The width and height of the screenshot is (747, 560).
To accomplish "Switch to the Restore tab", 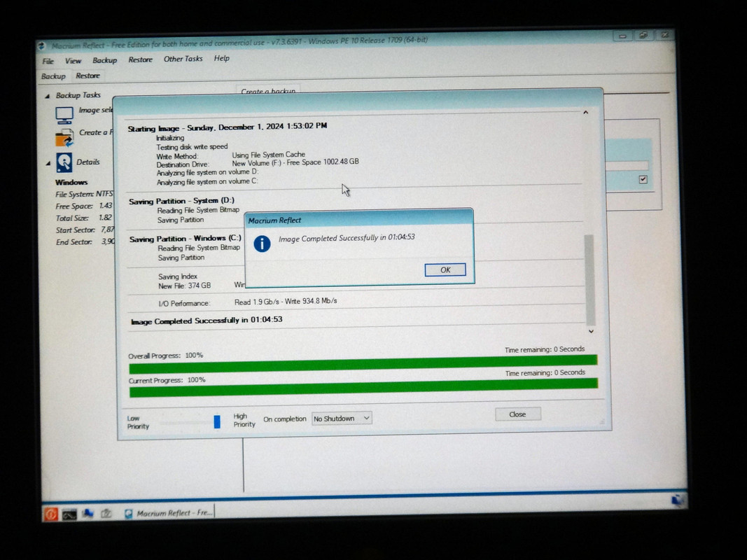I will pyautogui.click(x=88, y=76).
